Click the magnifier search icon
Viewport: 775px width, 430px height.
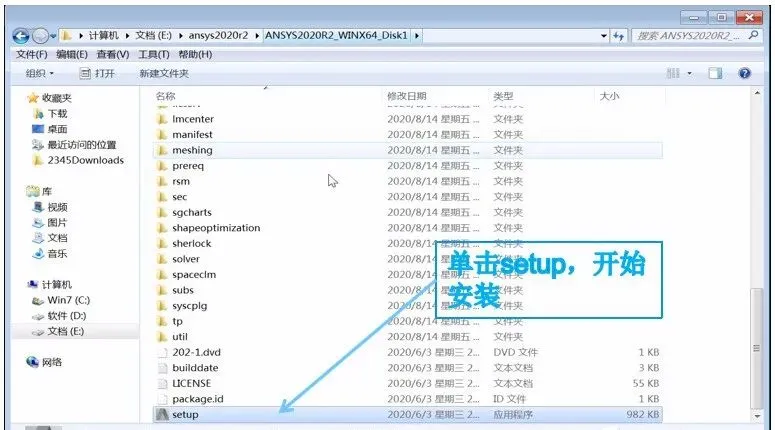click(753, 35)
